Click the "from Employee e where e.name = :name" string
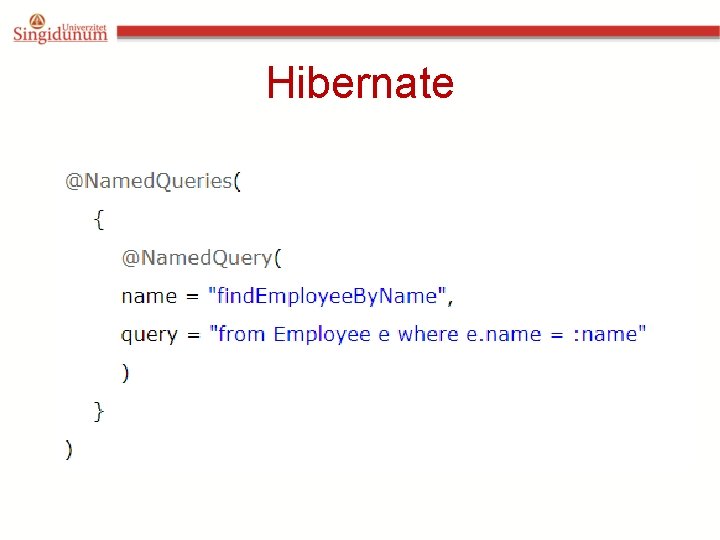 (428, 334)
